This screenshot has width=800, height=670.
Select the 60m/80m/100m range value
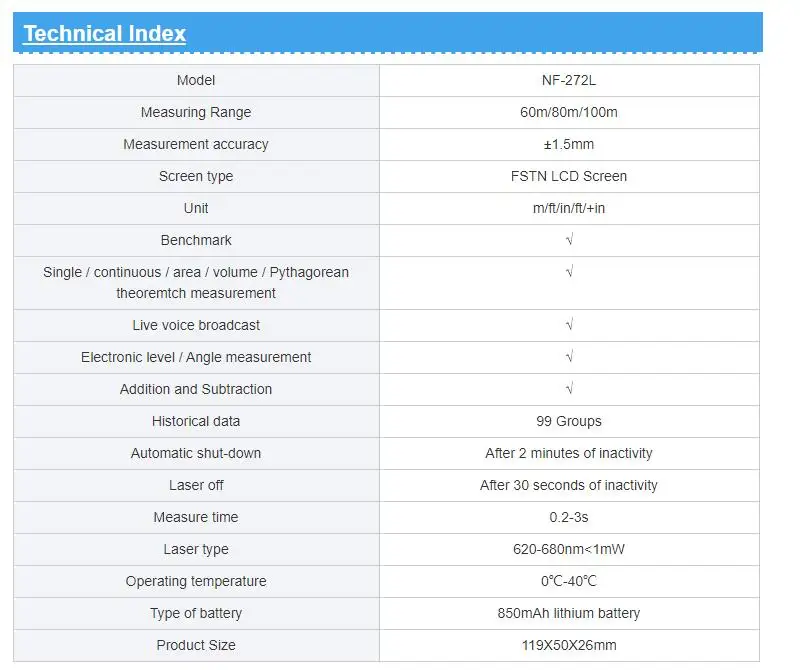[569, 112]
